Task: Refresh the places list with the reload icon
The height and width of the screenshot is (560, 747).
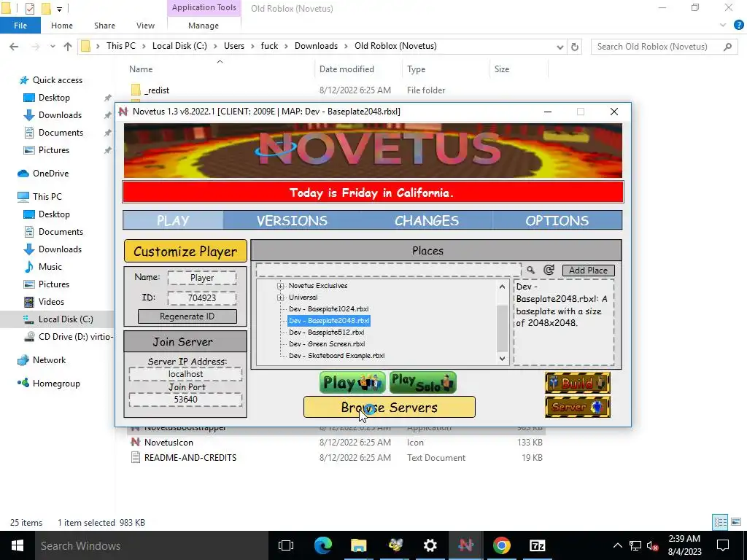Action: point(549,270)
